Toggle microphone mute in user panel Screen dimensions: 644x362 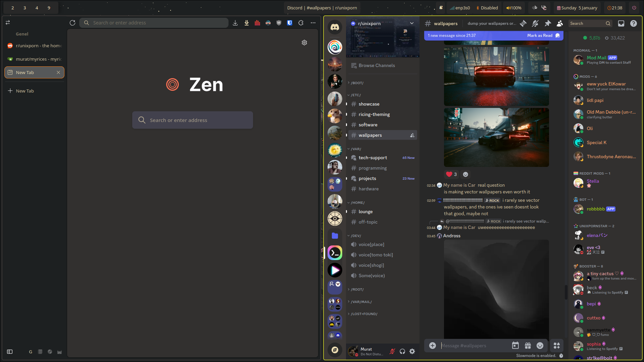392,351
